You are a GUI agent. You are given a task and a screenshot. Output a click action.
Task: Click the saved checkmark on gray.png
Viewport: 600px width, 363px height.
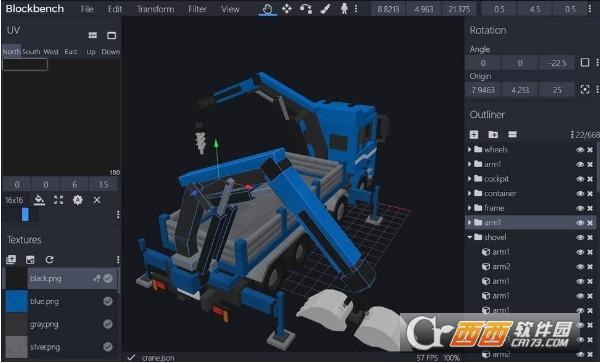coord(108,324)
